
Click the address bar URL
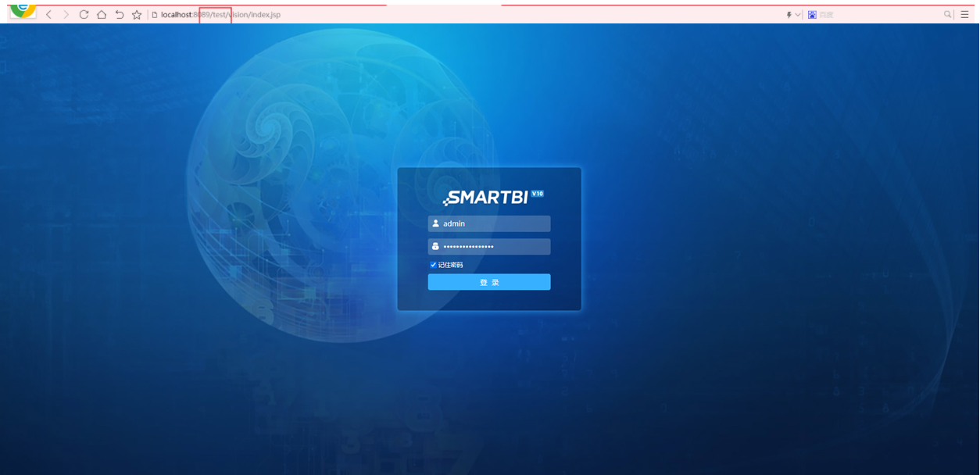[220, 15]
